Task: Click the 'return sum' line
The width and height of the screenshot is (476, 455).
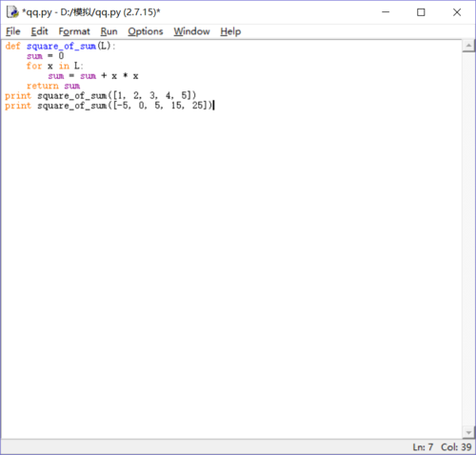Action: click(x=53, y=86)
